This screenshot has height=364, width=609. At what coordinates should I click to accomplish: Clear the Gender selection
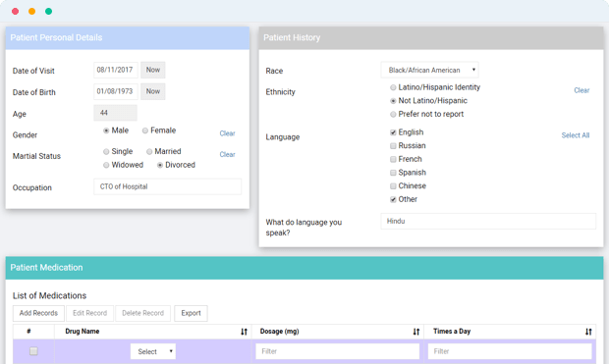227,133
